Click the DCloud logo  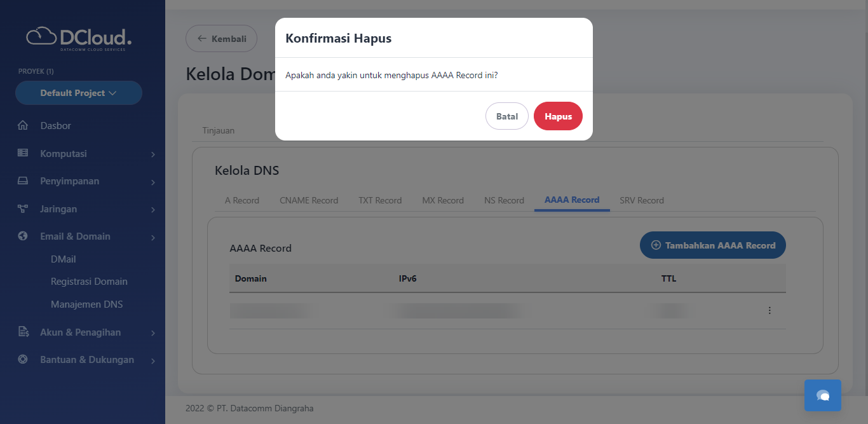(x=79, y=38)
